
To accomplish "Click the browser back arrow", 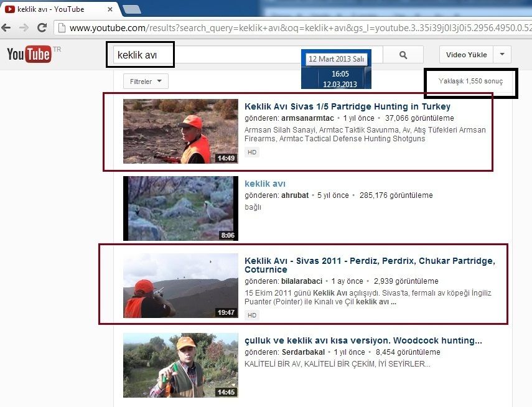I will (6, 27).
